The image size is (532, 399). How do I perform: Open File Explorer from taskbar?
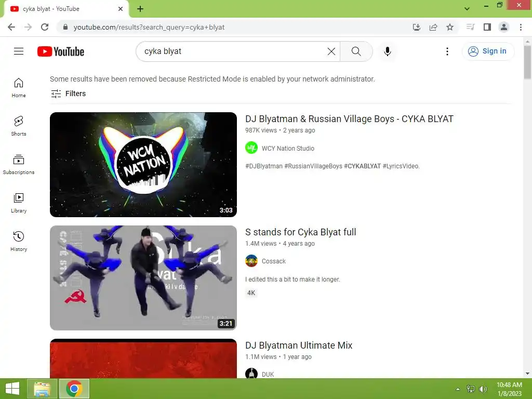coord(42,389)
